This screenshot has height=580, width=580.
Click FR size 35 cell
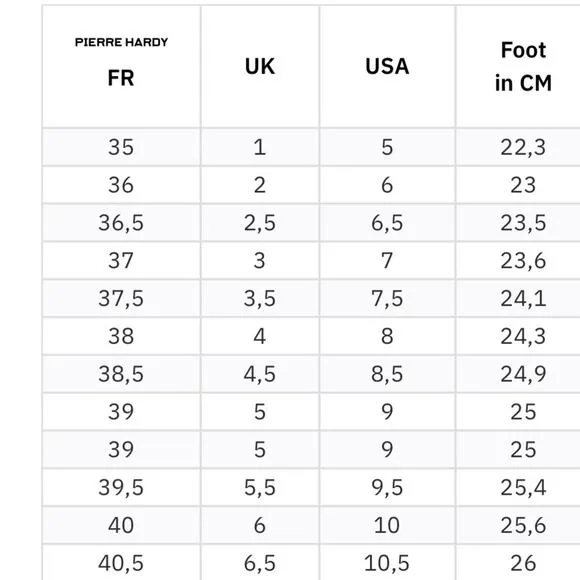[121, 147]
